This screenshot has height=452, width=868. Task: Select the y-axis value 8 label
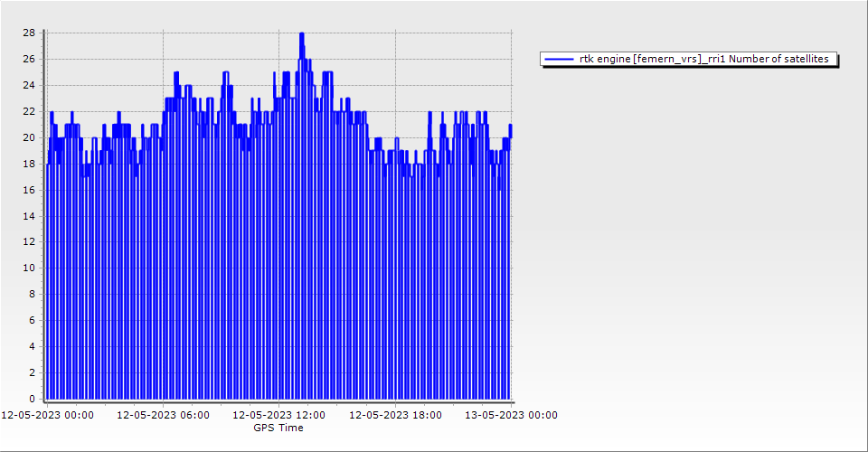coord(33,295)
